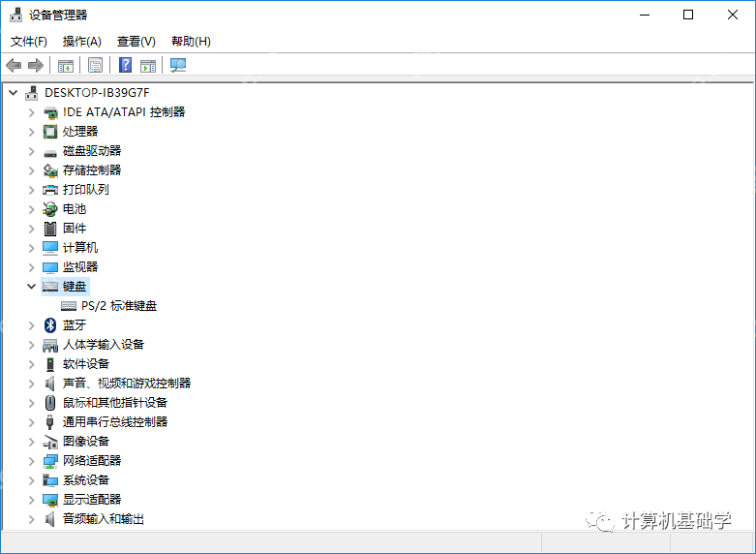This screenshot has width=756, height=554.
Task: Expand the 打印队列 node
Action: pyautogui.click(x=32, y=190)
